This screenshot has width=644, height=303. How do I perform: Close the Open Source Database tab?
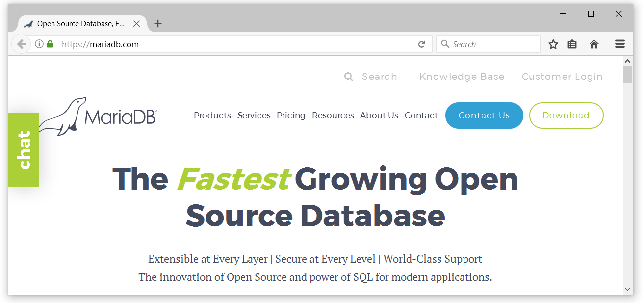pyautogui.click(x=137, y=24)
